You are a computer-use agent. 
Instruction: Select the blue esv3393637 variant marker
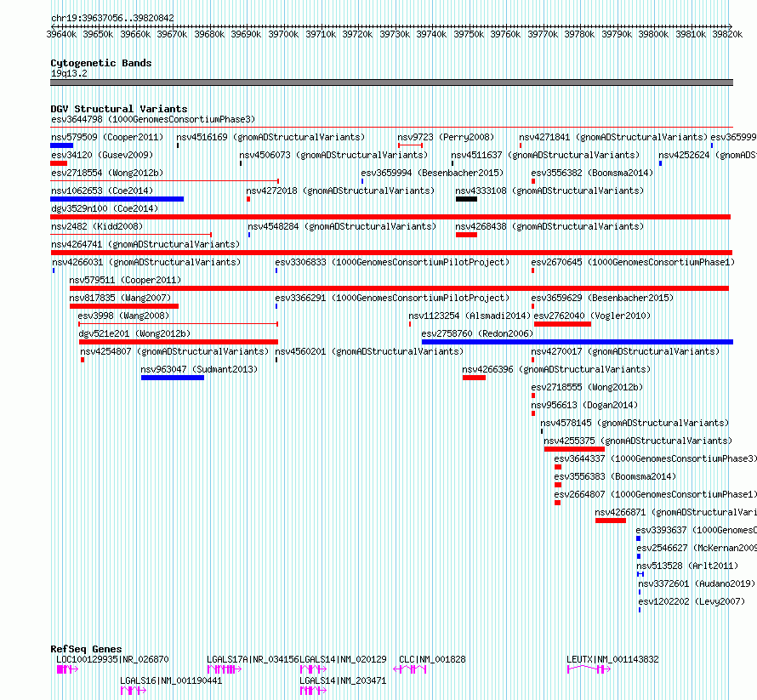point(638,538)
